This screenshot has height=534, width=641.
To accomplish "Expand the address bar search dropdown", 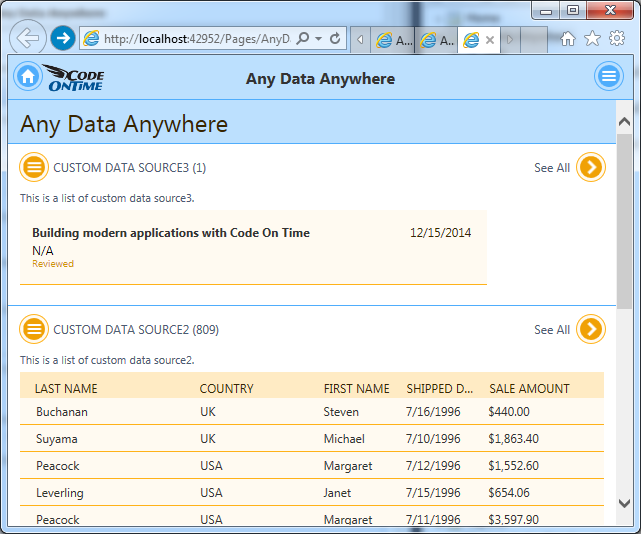I will (317, 39).
